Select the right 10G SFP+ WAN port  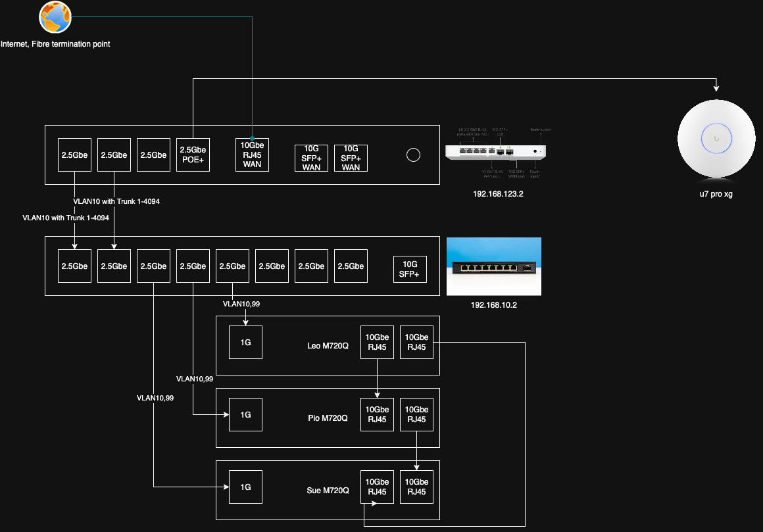(x=351, y=158)
